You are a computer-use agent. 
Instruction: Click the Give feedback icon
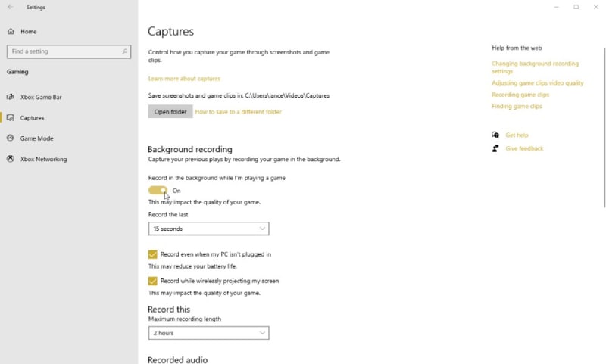pos(495,148)
